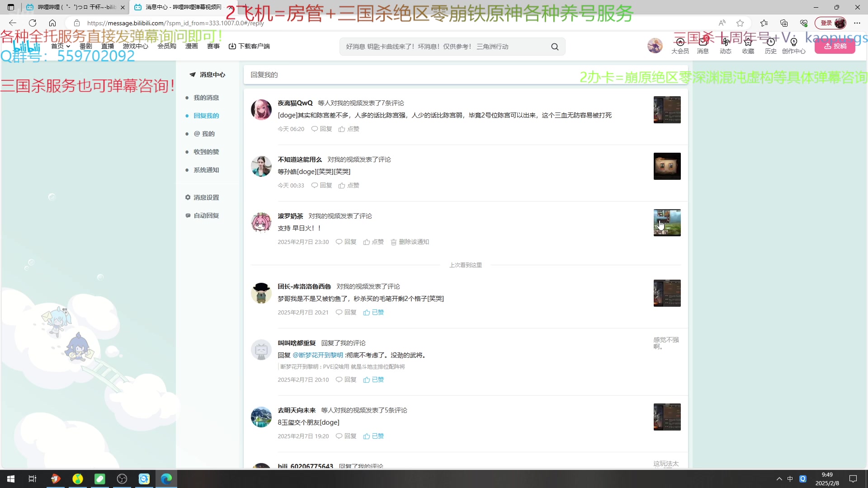Open 自动回复 in sidebar
The width and height of the screenshot is (868, 488).
coord(202,216)
